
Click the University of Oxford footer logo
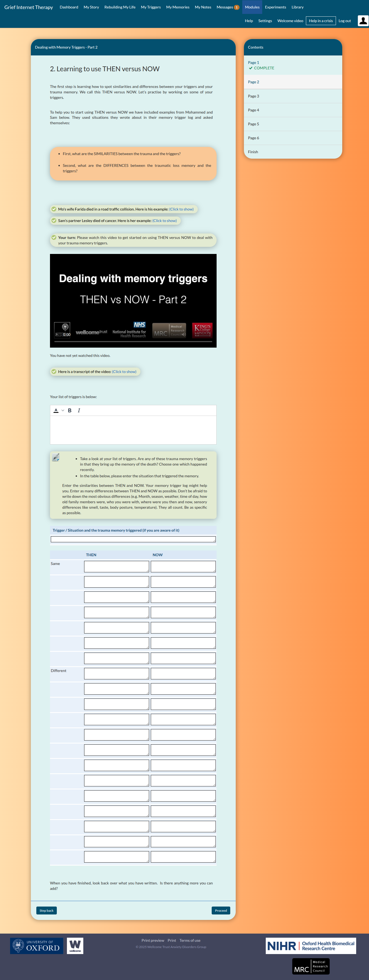37,945
